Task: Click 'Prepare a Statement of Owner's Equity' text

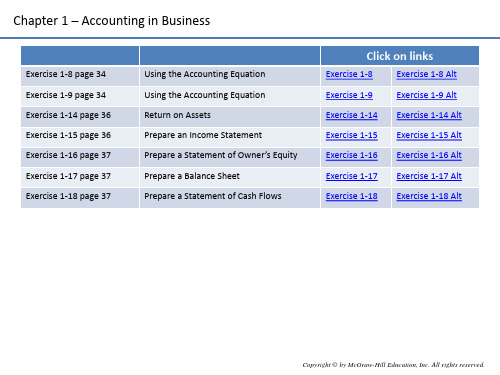Action: tap(221, 155)
